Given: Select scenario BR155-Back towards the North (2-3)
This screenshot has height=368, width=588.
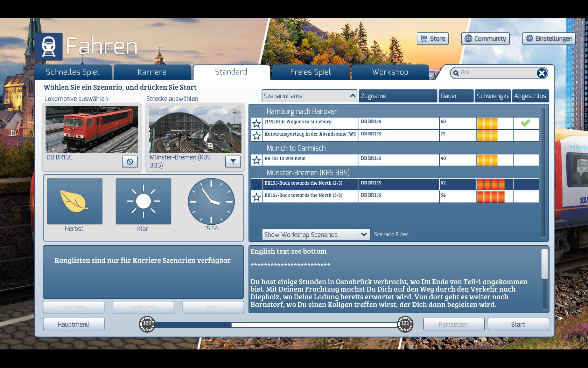Looking at the screenshot, I should tap(395, 185).
